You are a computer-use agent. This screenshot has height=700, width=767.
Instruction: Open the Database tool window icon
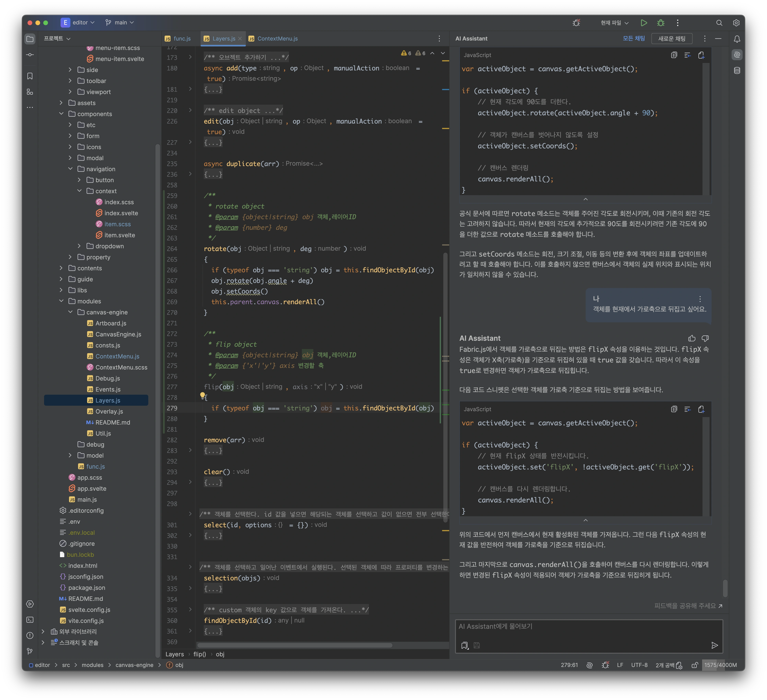pyautogui.click(x=737, y=70)
